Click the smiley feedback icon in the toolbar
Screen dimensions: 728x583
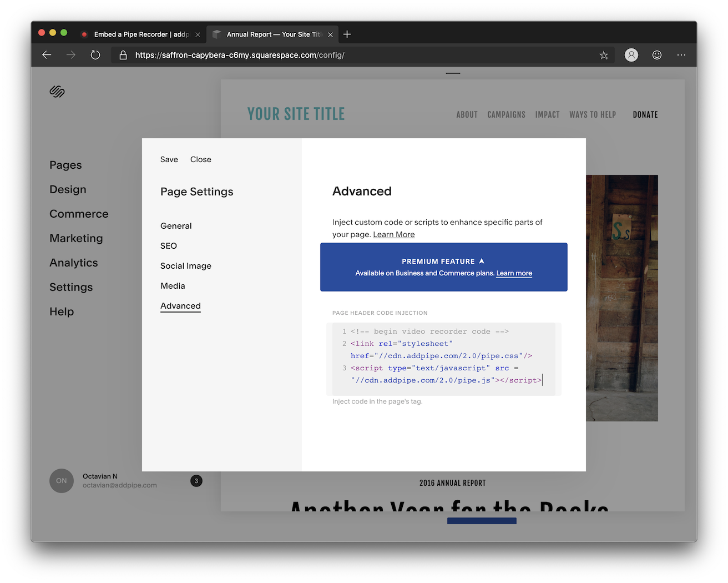pos(656,55)
